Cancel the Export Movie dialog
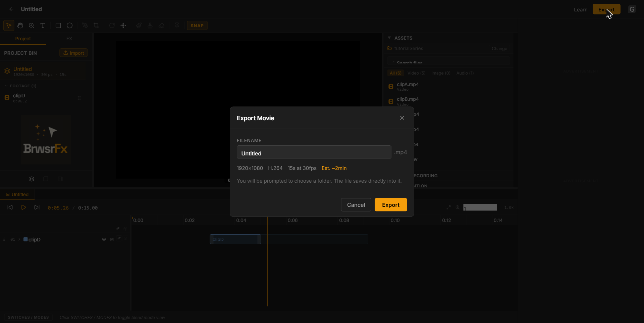This screenshot has width=644, height=323. (356, 205)
